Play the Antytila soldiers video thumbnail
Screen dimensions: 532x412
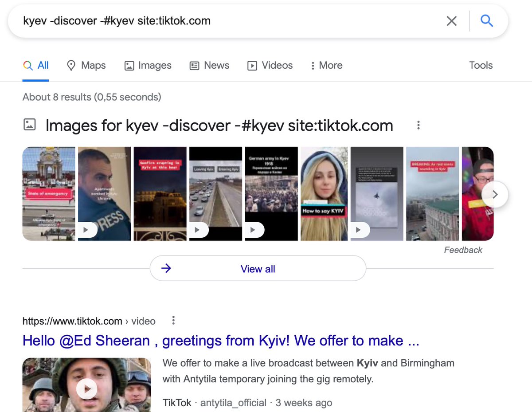pos(86,385)
